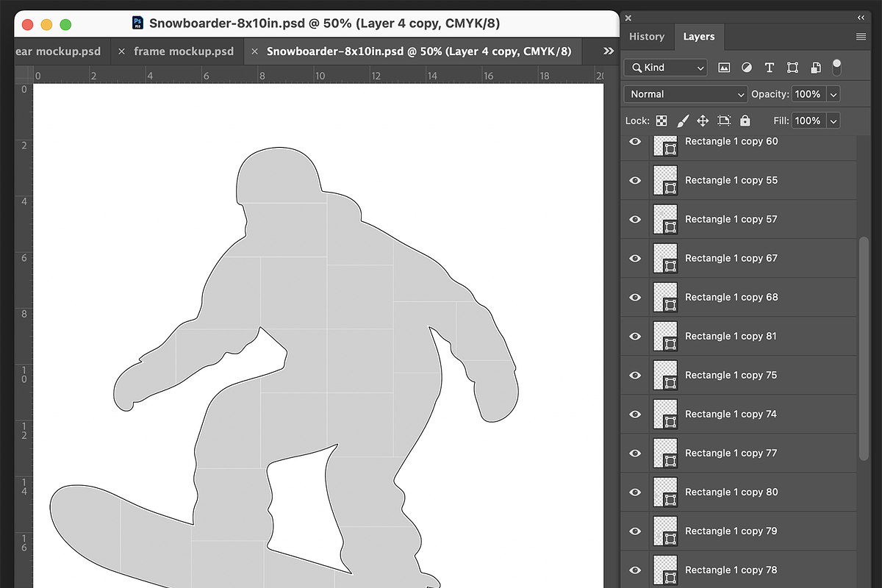Hide layer Rectangle 1 copy 55
Viewport: 882px width, 588px height.
click(636, 180)
